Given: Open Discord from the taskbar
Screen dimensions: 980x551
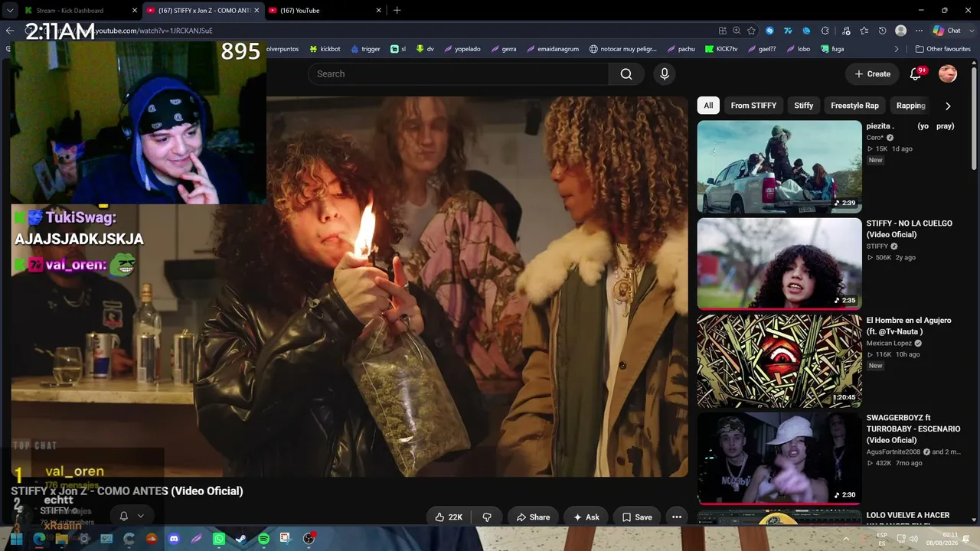Looking at the screenshot, I should pos(174,539).
